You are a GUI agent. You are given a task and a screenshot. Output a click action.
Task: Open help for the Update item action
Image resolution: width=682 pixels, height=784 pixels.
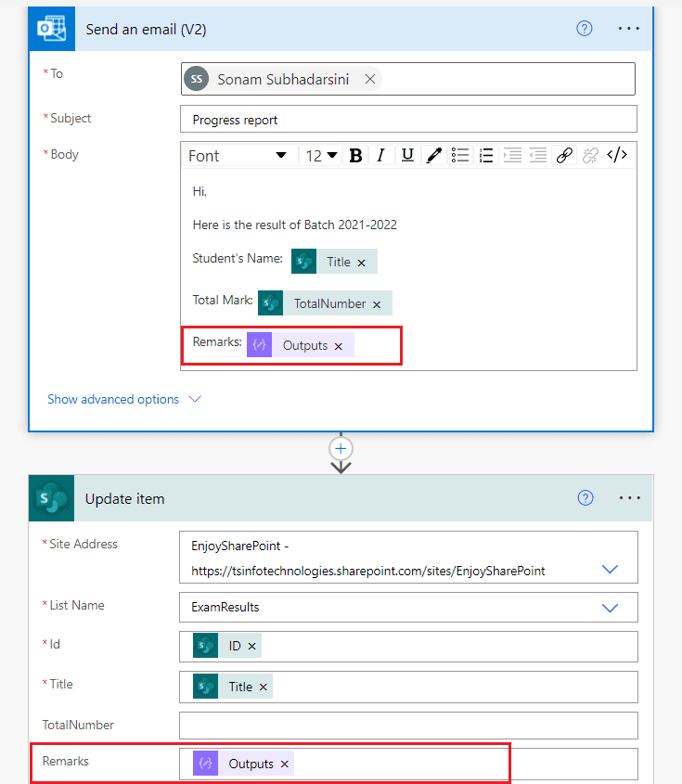pyautogui.click(x=585, y=498)
